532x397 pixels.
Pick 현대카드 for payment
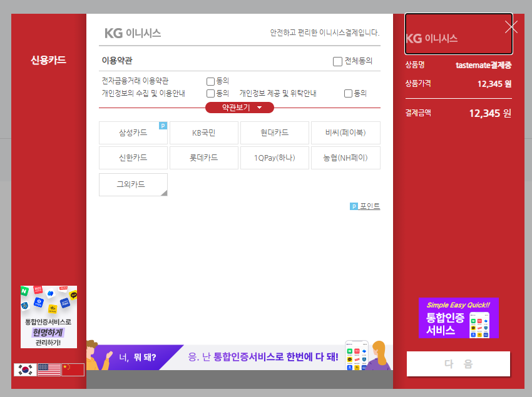coord(275,133)
